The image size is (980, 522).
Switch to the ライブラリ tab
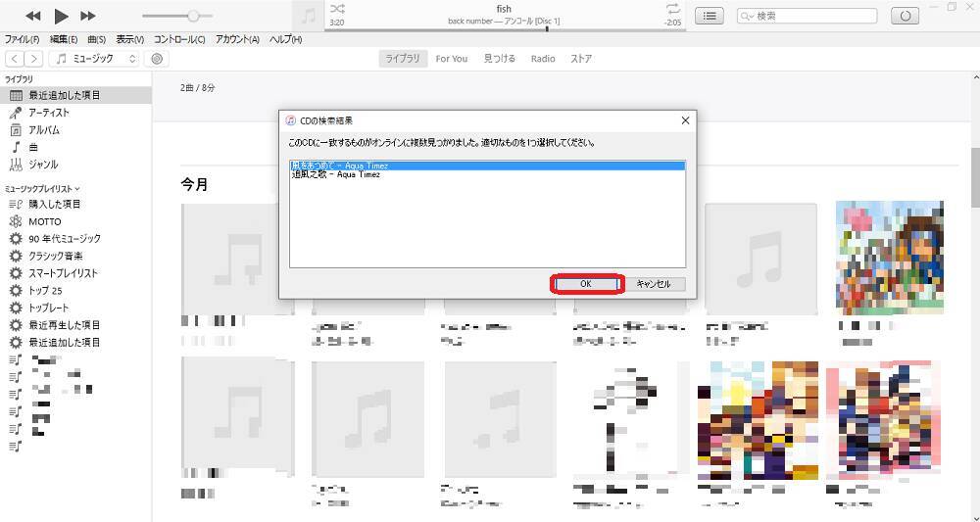point(402,59)
